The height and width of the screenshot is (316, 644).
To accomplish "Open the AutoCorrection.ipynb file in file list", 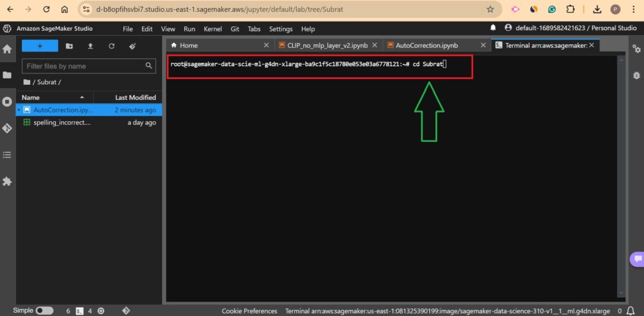I will click(62, 109).
